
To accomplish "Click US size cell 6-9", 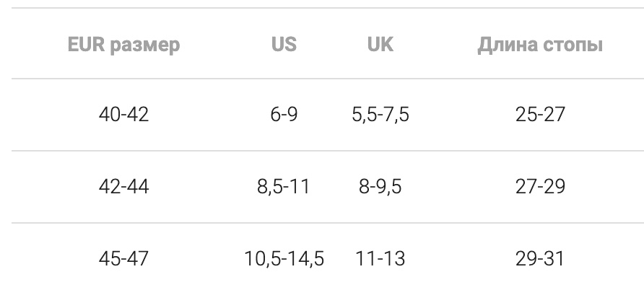I will tap(284, 114).
